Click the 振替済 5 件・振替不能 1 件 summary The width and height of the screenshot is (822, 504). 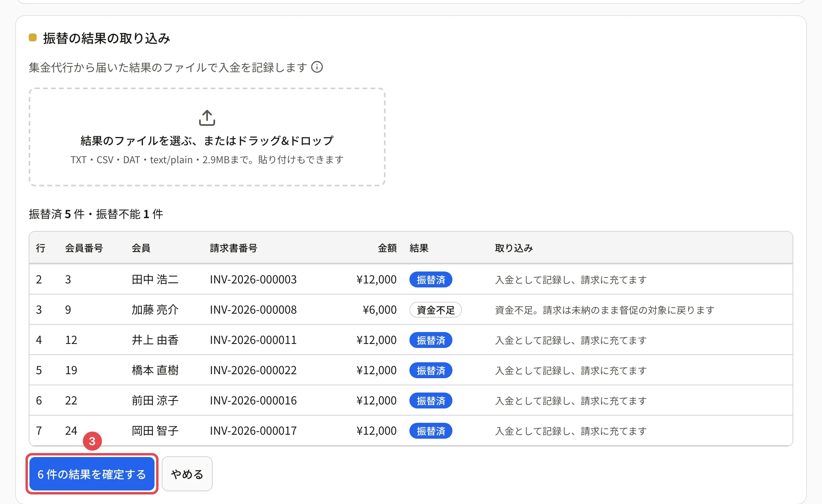(x=96, y=214)
